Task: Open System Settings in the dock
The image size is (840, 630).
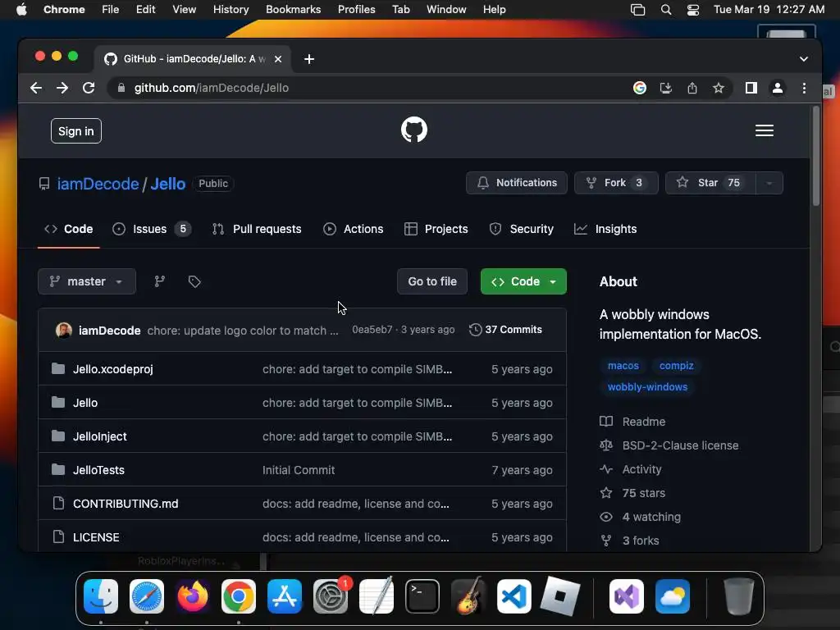Action: pos(331,596)
